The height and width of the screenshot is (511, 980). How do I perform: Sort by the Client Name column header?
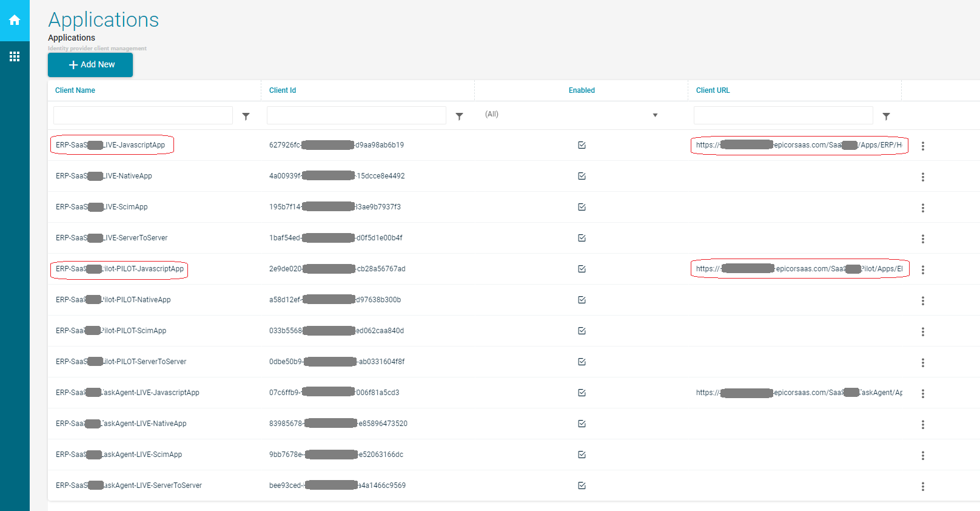75,90
